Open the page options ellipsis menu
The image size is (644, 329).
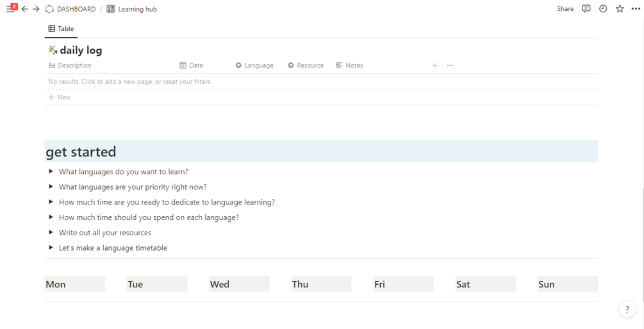[636, 9]
